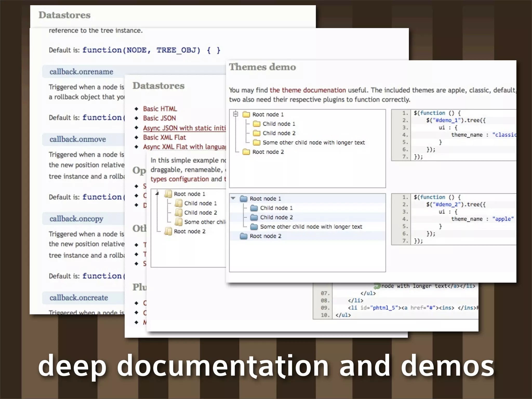
Task: Select the callback.oncopy section header
Action: click(x=76, y=219)
